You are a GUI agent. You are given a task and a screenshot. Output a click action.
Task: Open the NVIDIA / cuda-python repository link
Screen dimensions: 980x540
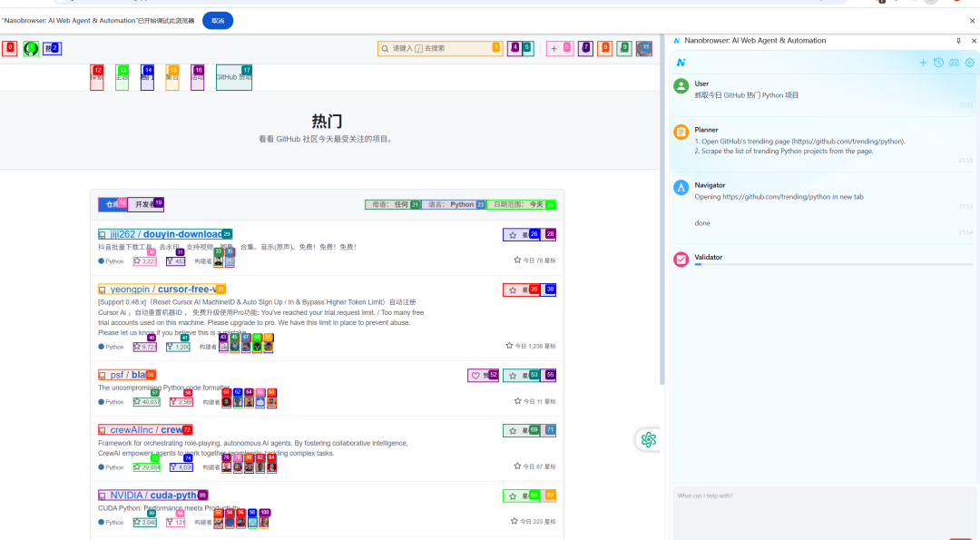pos(152,496)
